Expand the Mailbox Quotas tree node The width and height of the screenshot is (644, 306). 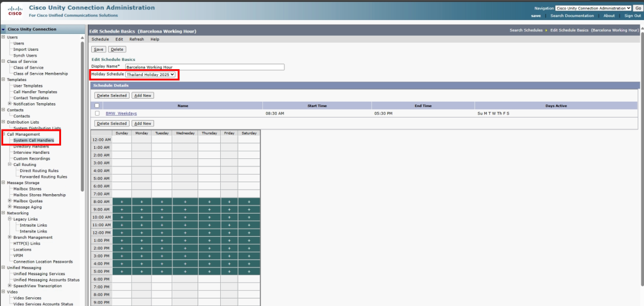coord(9,201)
